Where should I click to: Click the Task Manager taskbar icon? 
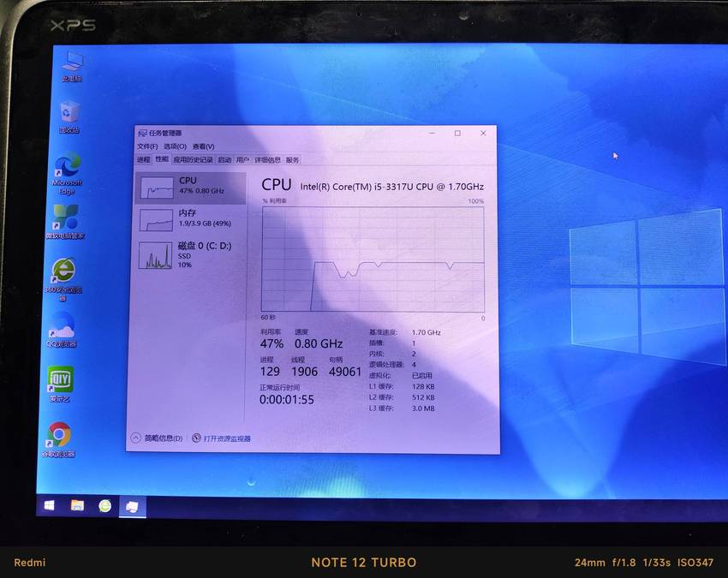132,507
